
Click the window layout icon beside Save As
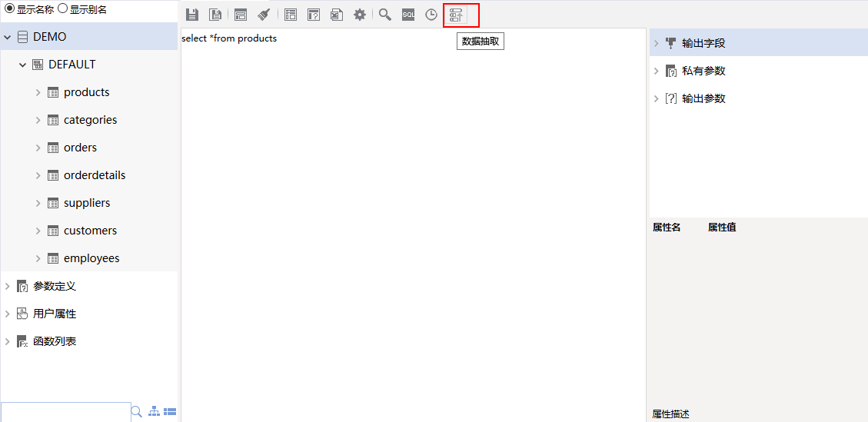[240, 15]
